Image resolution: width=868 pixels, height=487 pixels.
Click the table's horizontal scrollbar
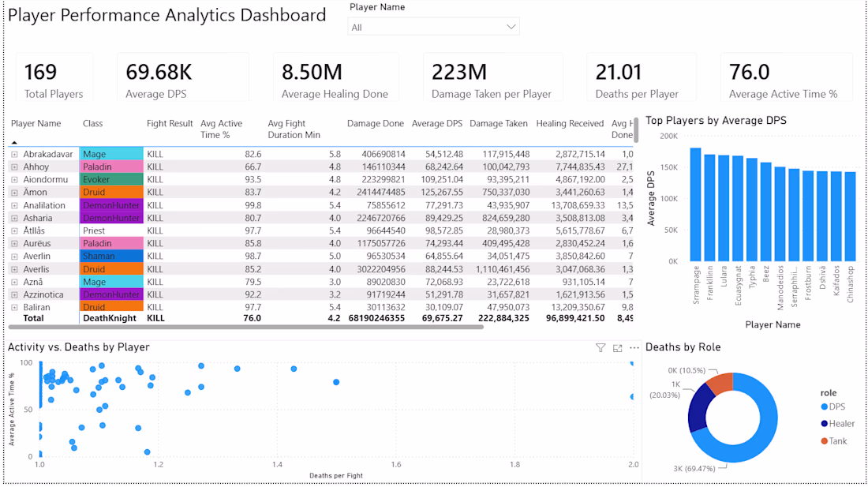247,327
